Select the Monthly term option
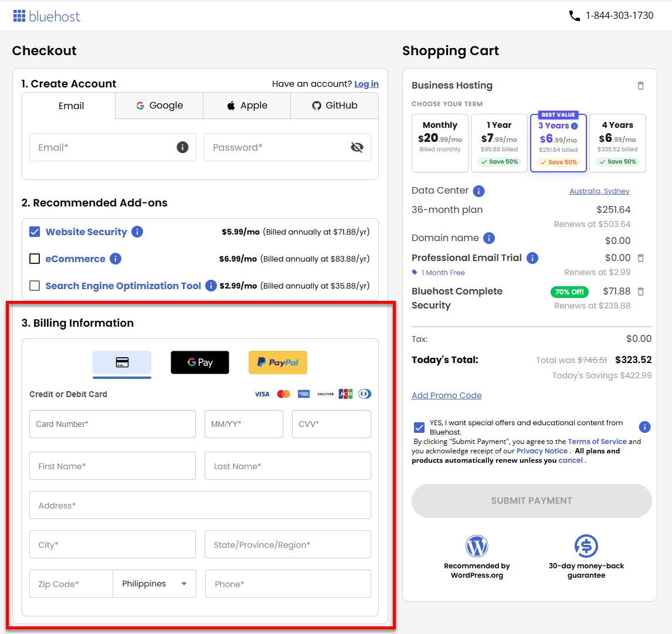The image size is (672, 634). [x=440, y=143]
